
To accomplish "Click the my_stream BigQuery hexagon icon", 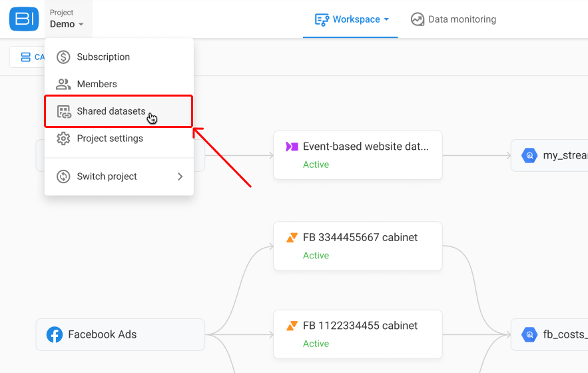I will click(529, 155).
